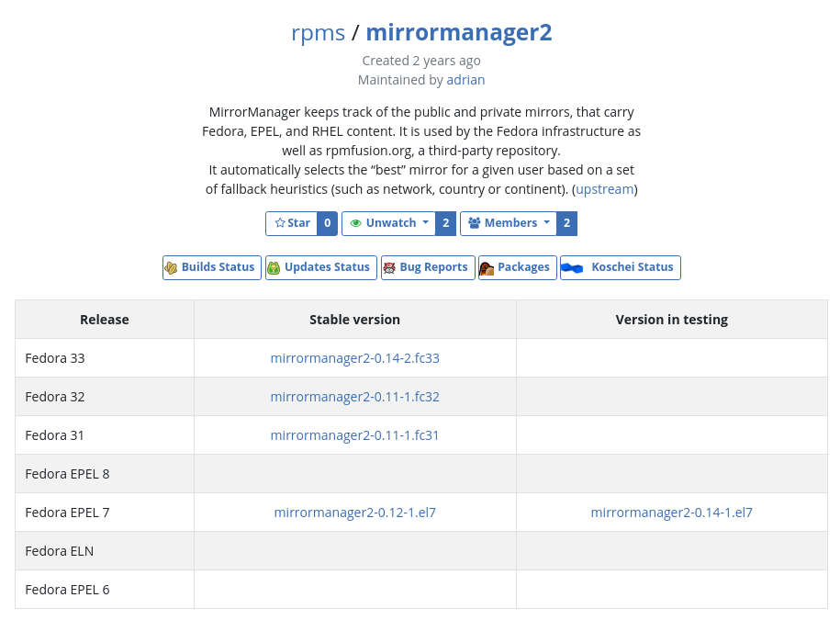Open mirrormanager2-0.14-1.el7 testing build
840x620 pixels.
click(x=672, y=513)
